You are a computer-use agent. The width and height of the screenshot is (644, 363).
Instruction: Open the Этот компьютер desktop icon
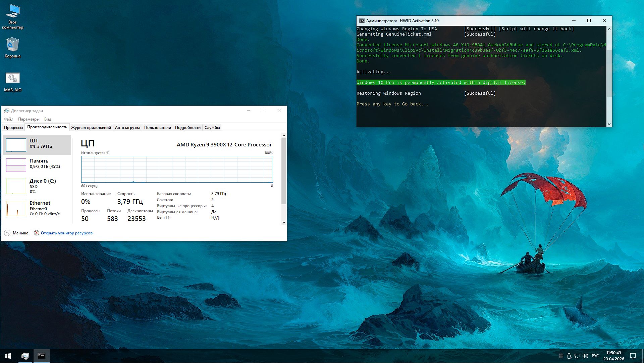[x=12, y=15]
